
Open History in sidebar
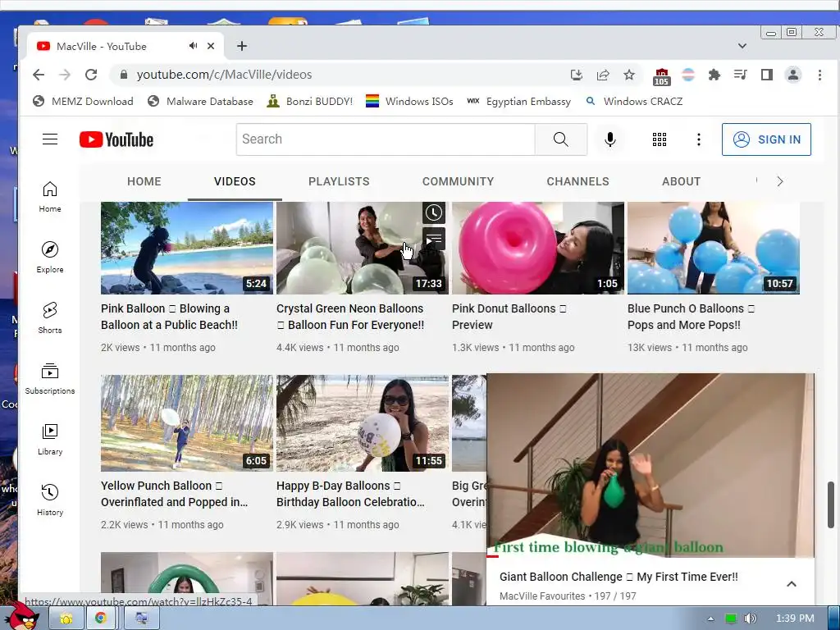pyautogui.click(x=50, y=500)
